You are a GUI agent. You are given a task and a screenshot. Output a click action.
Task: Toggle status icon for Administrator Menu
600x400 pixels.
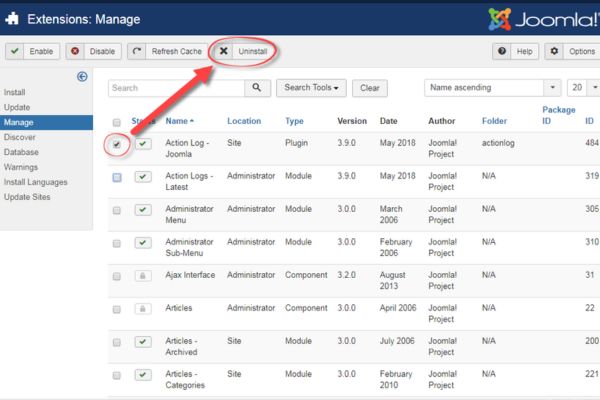point(143,210)
